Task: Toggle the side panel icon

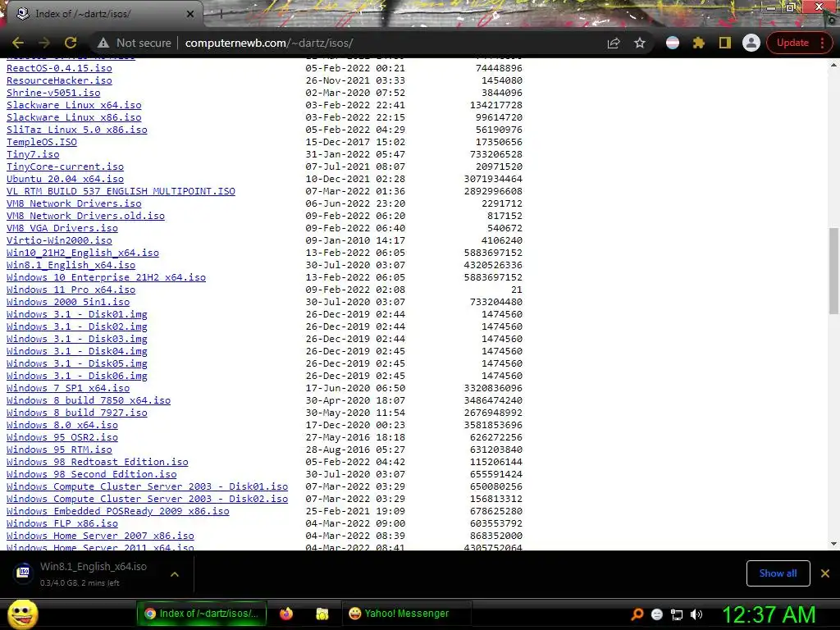Action: coord(725,43)
